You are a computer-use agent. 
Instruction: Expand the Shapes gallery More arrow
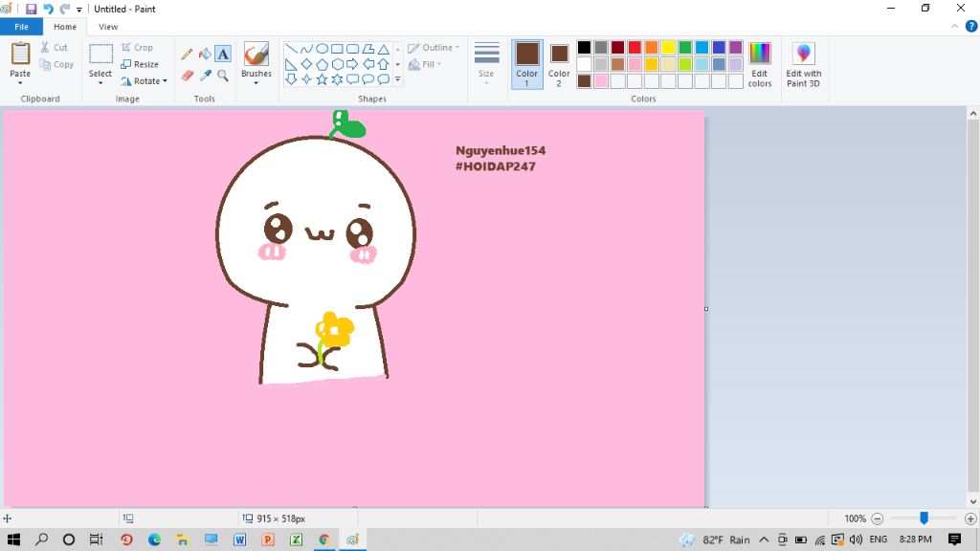397,79
